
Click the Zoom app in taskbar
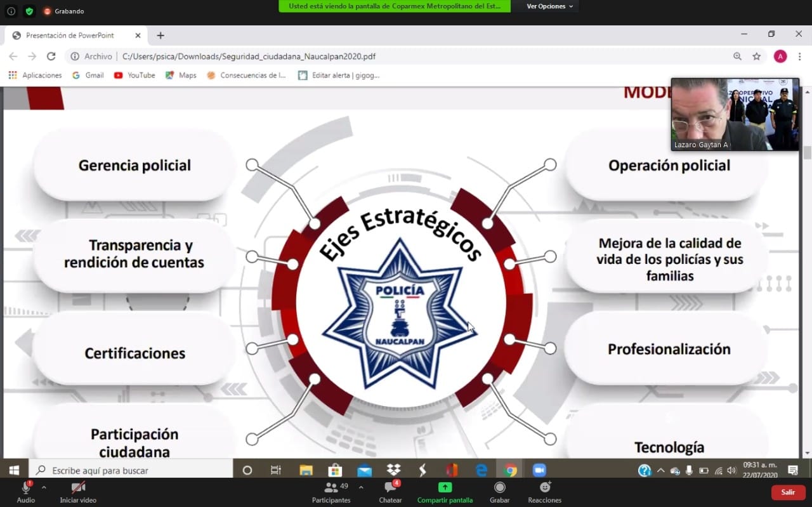point(539,470)
